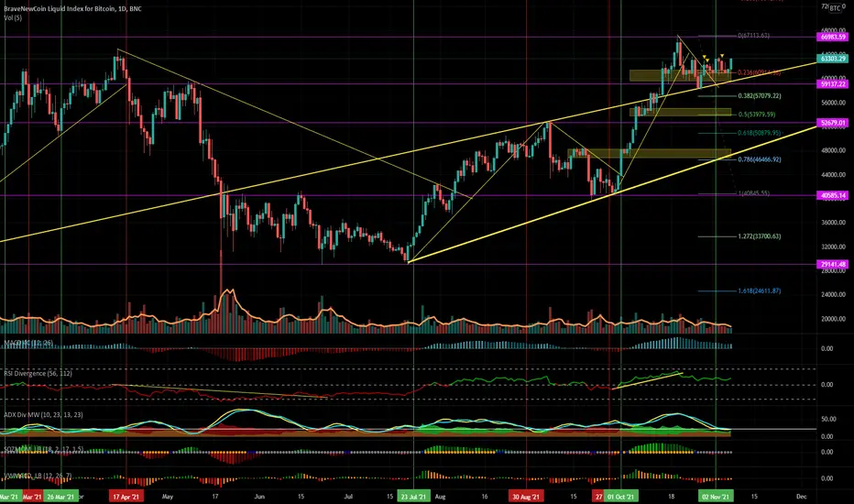
Task: Click the 50.00 ADX scale label
Action: [x=827, y=419]
